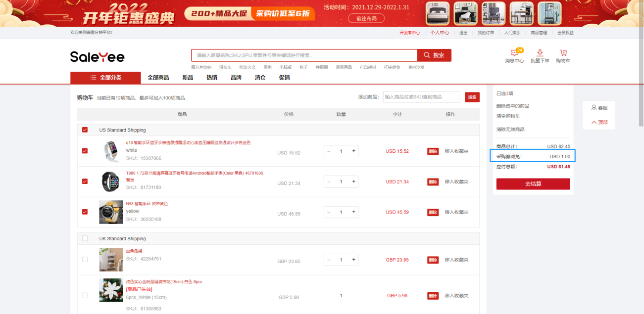Click the white corner shelf product thumbnail
The height and width of the screenshot is (314, 644).
click(111, 260)
